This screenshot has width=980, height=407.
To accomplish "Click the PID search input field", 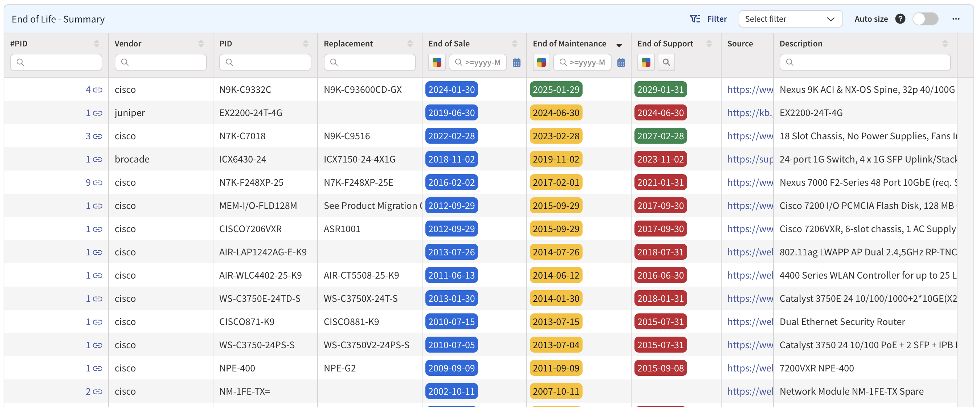I will (265, 62).
